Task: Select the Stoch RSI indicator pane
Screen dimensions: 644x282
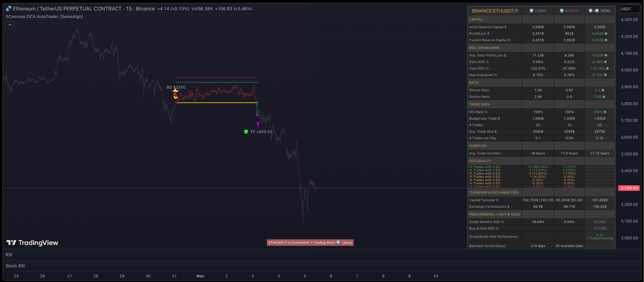Action: 15,266
